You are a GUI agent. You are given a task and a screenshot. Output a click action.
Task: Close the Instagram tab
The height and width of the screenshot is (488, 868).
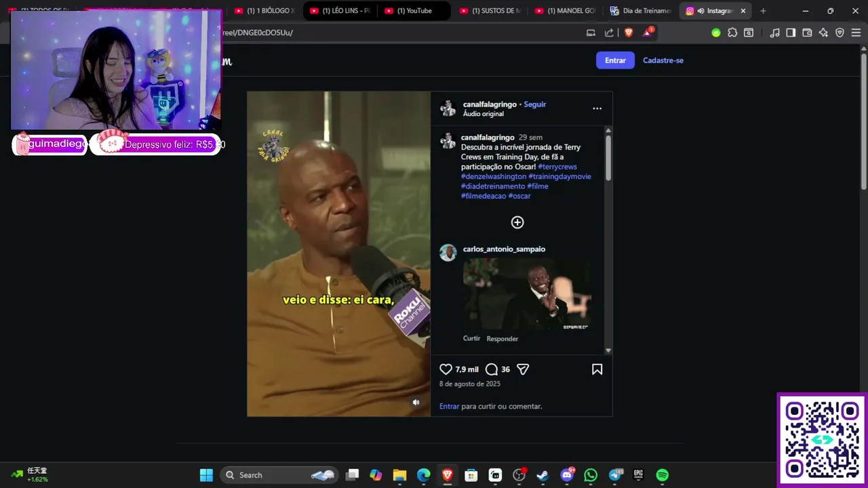pos(743,11)
